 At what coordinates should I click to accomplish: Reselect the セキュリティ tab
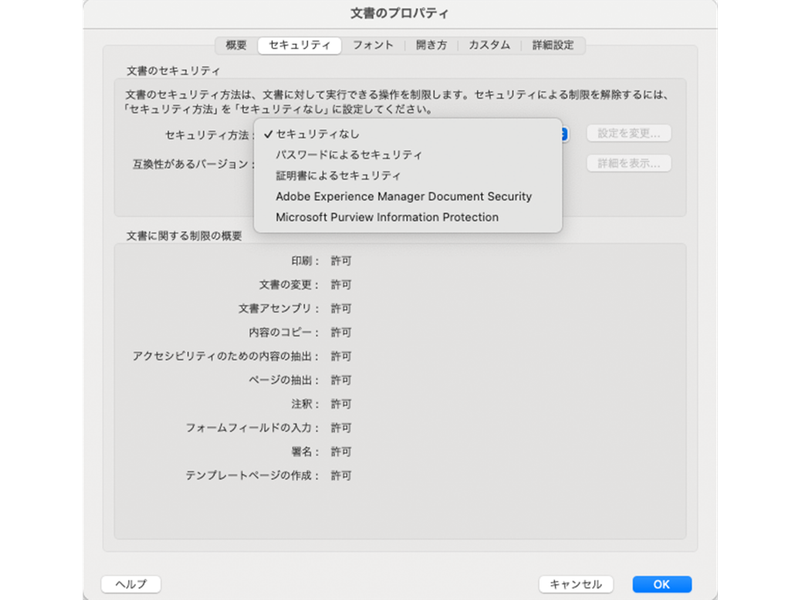(x=298, y=44)
